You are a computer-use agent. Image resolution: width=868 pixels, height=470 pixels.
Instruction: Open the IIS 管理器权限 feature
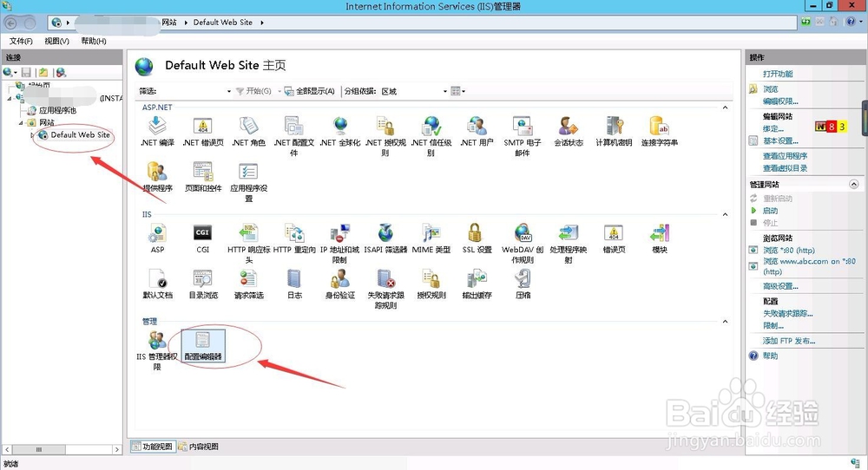(157, 350)
